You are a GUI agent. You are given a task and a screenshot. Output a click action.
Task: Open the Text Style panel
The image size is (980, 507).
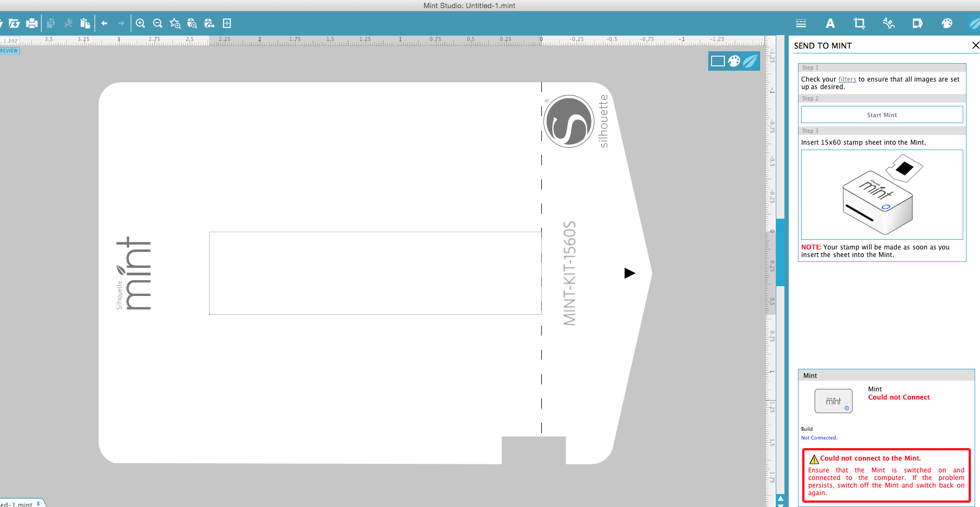[x=830, y=23]
